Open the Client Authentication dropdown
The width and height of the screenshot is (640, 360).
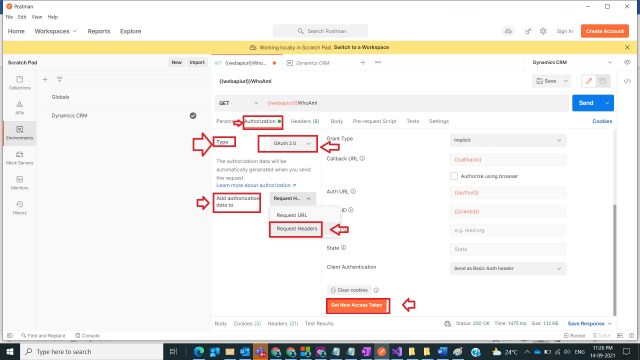508,268
